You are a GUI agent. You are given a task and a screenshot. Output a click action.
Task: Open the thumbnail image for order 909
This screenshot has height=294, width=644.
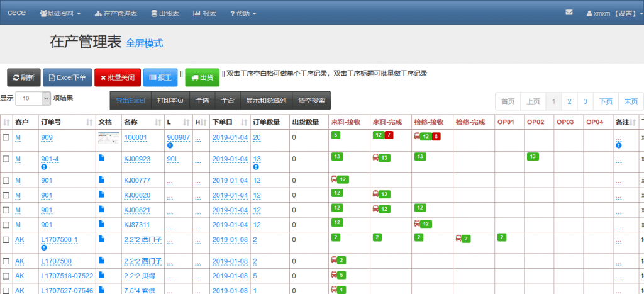tap(107, 138)
